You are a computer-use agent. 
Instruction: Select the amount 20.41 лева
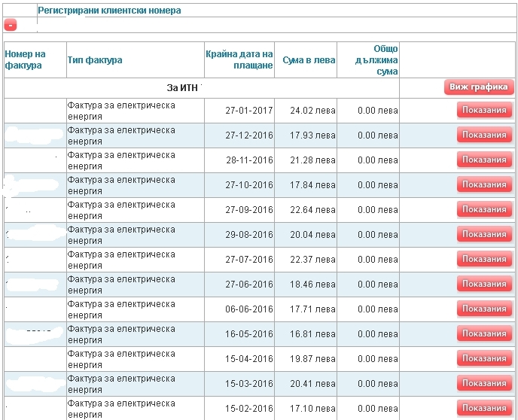pyautogui.click(x=313, y=384)
